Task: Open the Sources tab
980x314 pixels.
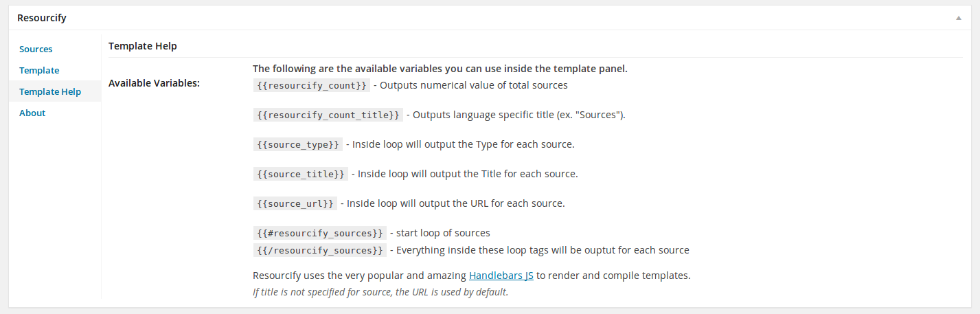Action: click(36, 49)
